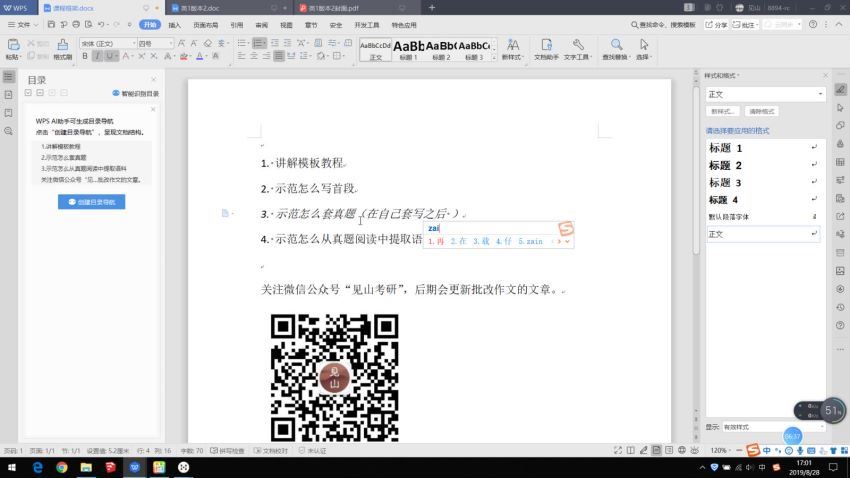850x478 pixels.
Task: Open the 插入 ribbon tab
Action: (175, 25)
